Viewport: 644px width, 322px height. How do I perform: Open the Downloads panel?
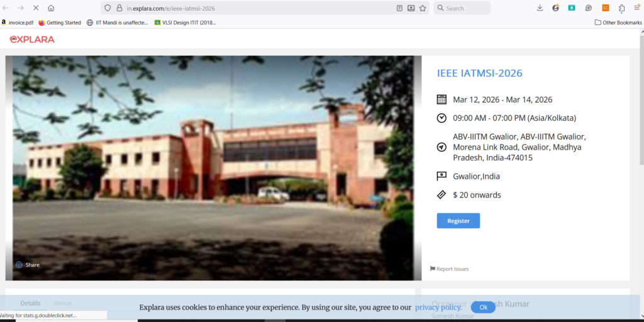point(540,8)
